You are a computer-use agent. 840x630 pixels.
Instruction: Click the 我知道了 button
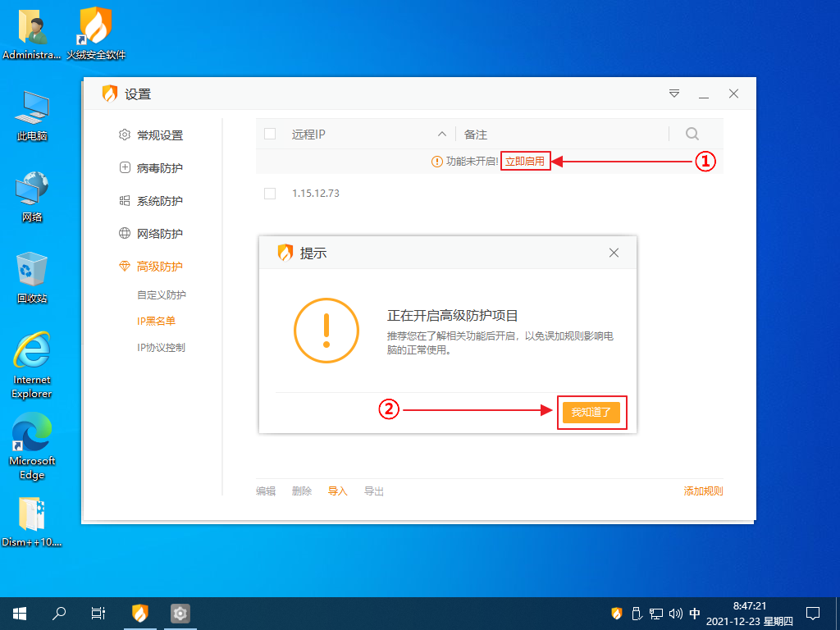(591, 413)
